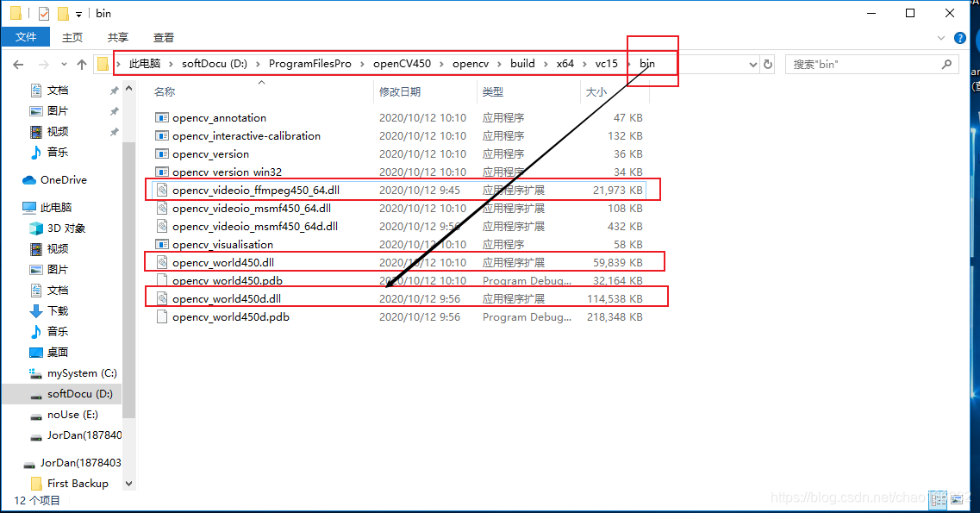Open softDocu (D:) drive in sidebar
The width and height of the screenshot is (980, 513).
pyautogui.click(x=80, y=394)
